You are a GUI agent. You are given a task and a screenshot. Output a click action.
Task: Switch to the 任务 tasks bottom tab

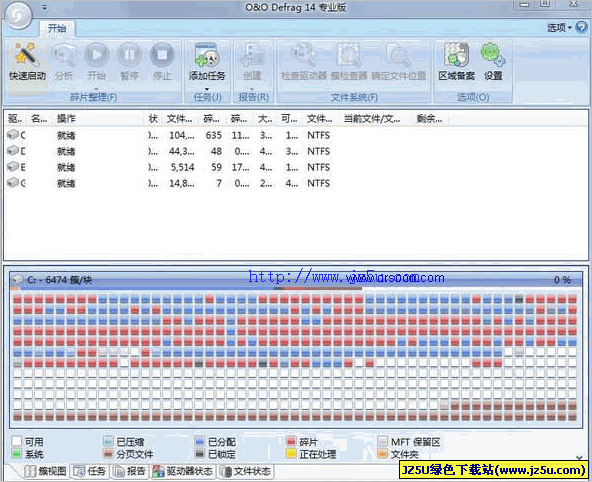click(90, 471)
